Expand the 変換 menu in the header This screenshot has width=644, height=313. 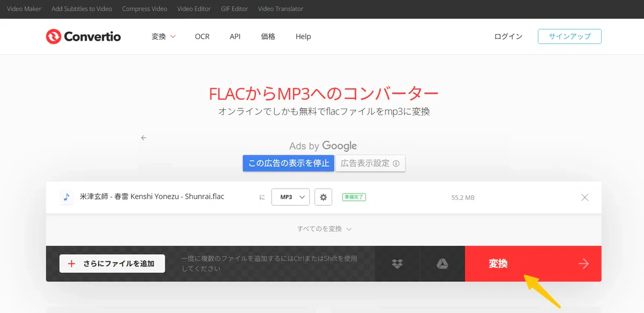163,36
